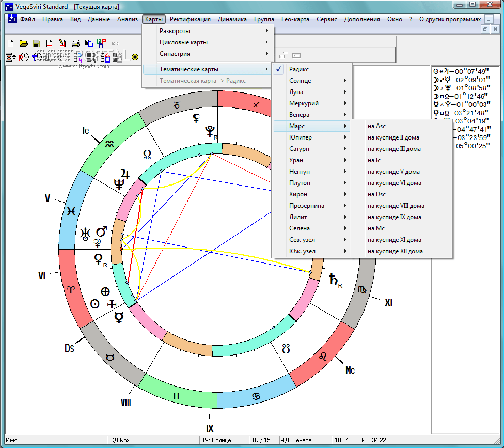The image size is (504, 448).
Task: Click the Copy documents icon
Action: coord(89,43)
